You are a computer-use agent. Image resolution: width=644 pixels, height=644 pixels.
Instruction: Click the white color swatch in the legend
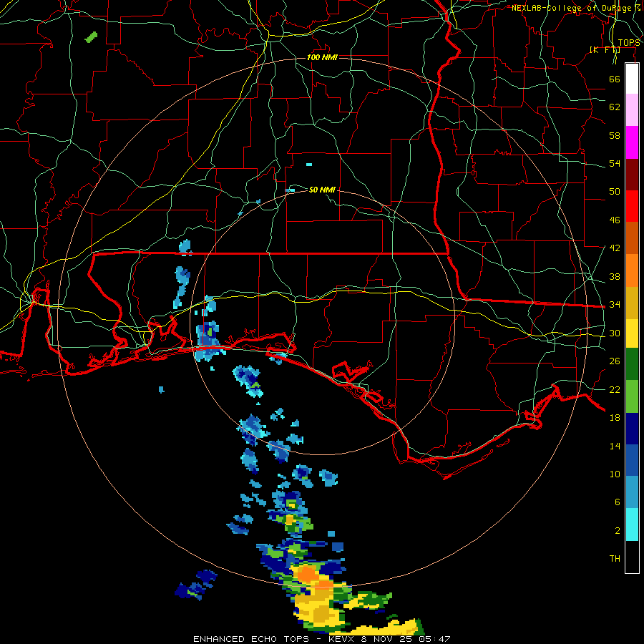[x=632, y=79]
